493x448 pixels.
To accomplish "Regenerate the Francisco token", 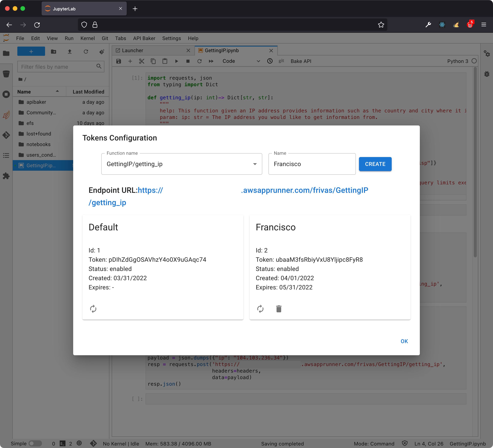I will [x=260, y=309].
